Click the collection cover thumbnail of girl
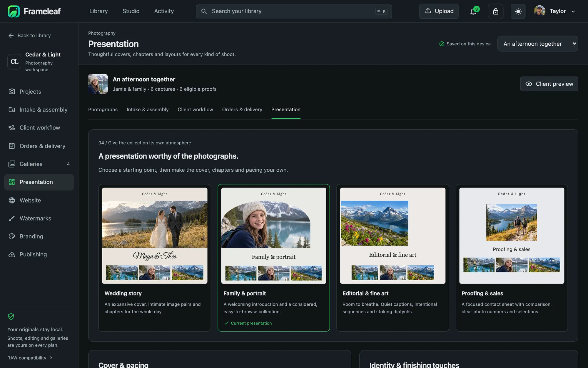 pyautogui.click(x=98, y=84)
